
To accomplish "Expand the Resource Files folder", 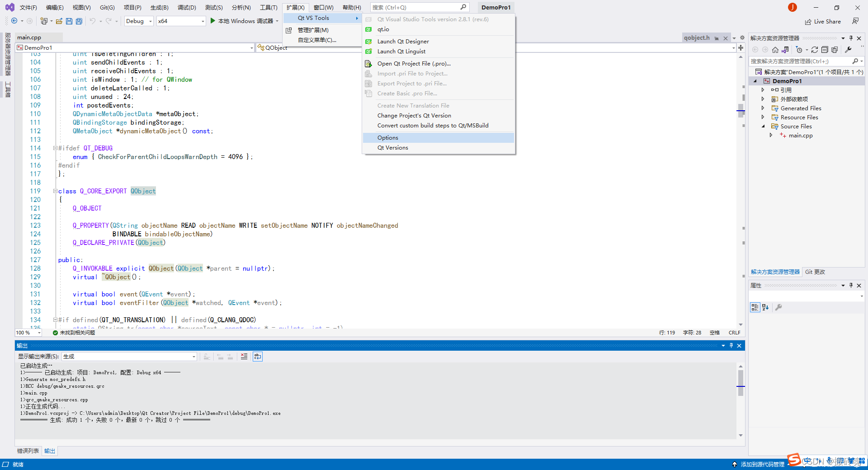I will 763,117.
